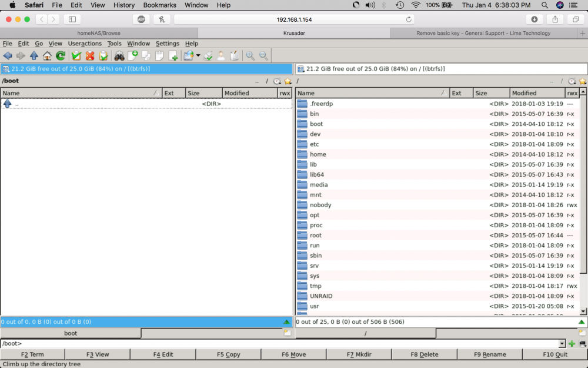Go to Home directory via house icon
The height and width of the screenshot is (368, 588).
click(47, 56)
